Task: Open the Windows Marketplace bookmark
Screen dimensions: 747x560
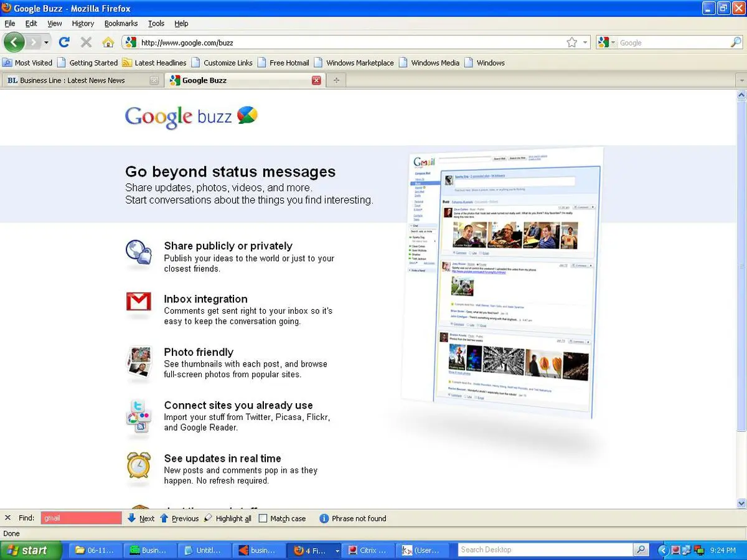Action: pos(354,63)
